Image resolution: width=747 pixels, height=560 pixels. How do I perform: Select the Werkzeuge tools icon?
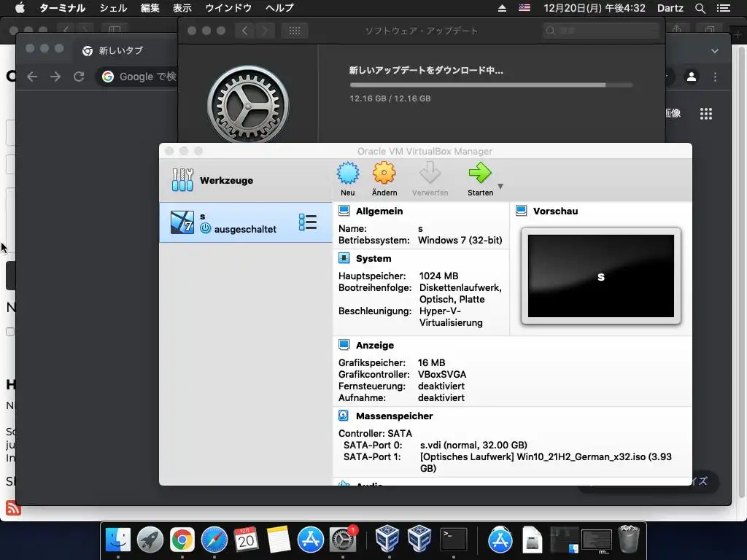point(182,180)
